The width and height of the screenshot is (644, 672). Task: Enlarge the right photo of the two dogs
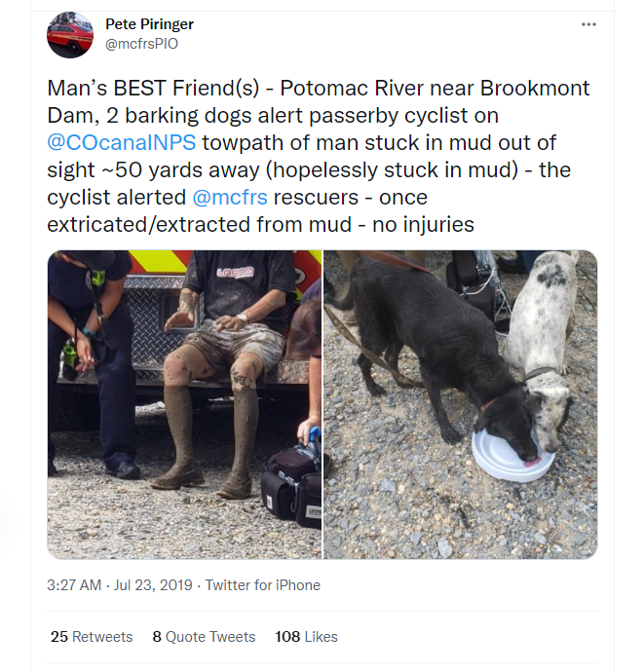tap(460, 404)
